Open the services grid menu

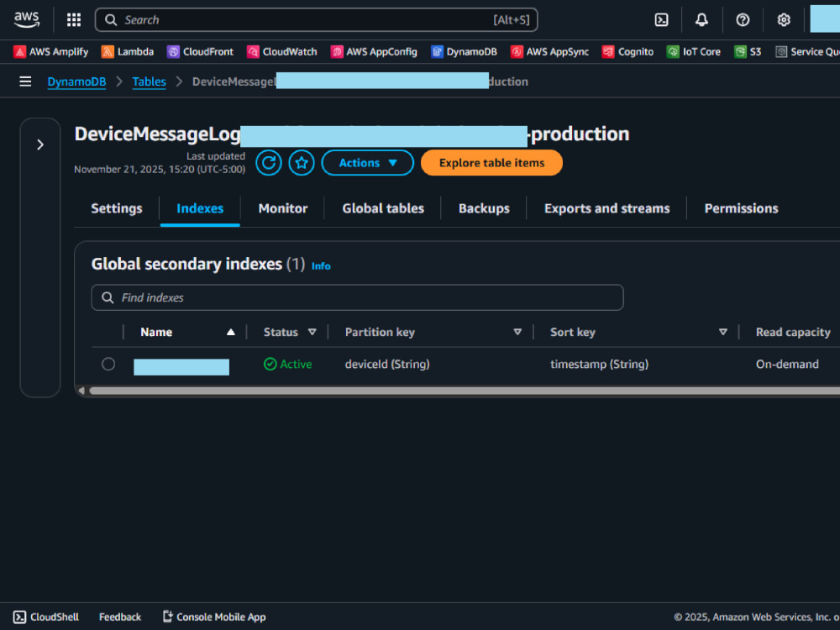pos(74,20)
